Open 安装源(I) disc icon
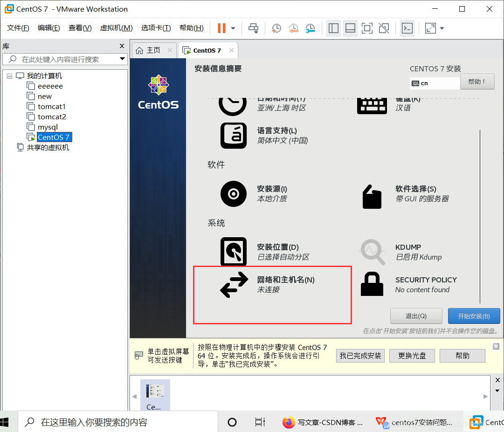This screenshot has height=432, width=504. click(234, 194)
